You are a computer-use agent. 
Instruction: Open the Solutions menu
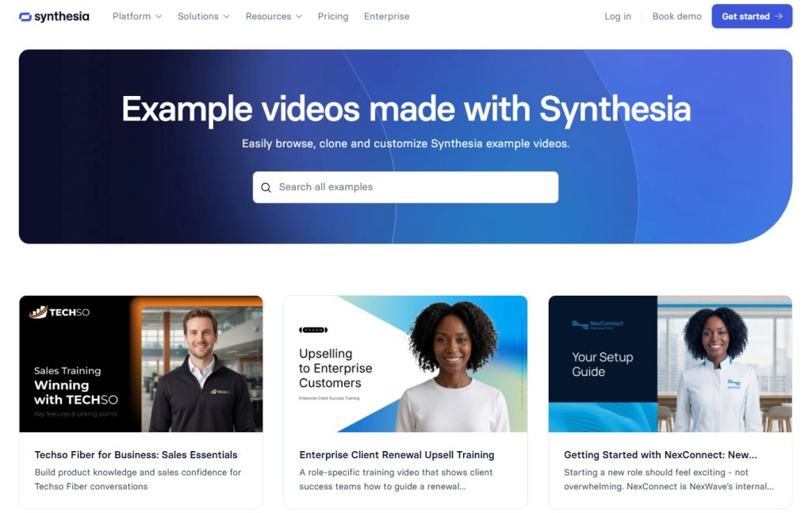204,17
